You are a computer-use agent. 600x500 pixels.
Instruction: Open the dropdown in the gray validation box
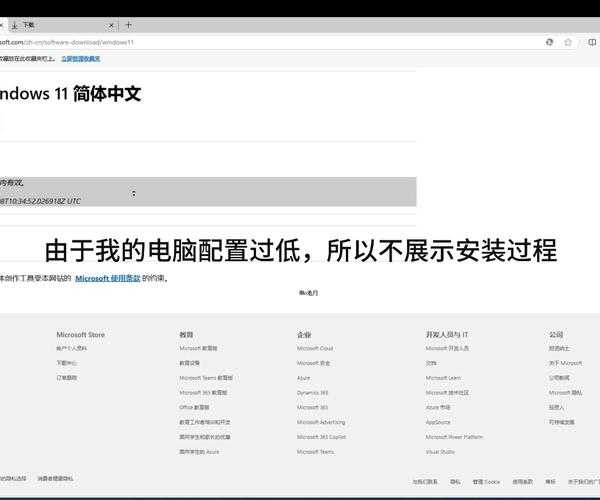[x=134, y=193]
